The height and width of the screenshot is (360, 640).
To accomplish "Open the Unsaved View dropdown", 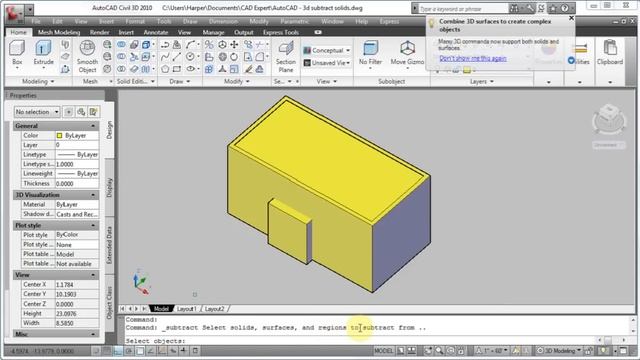I will [327, 62].
